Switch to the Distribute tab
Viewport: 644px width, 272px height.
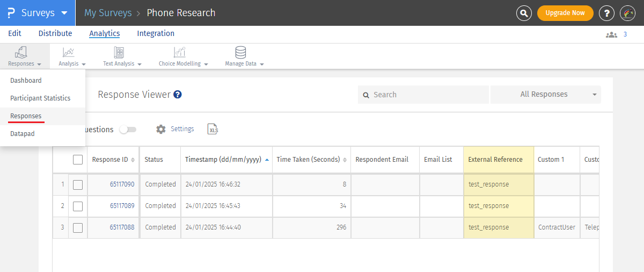pos(55,33)
